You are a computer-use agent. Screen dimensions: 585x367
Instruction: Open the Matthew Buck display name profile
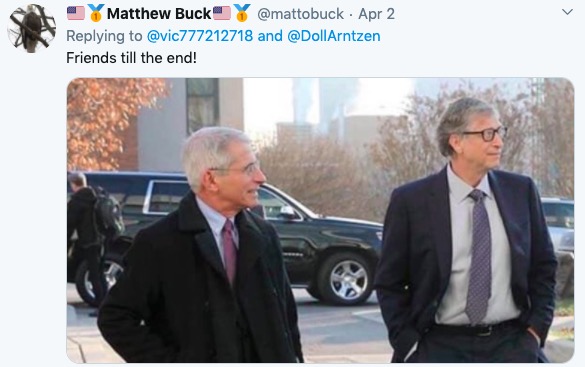coord(159,14)
